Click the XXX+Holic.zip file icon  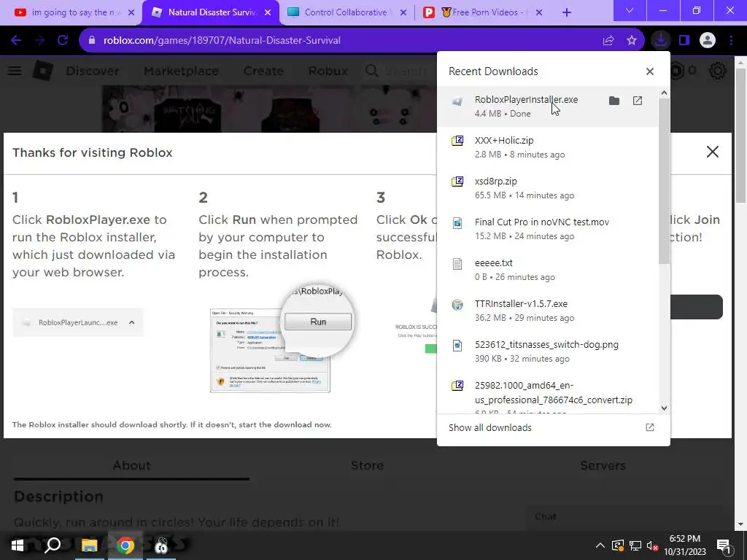click(x=457, y=141)
